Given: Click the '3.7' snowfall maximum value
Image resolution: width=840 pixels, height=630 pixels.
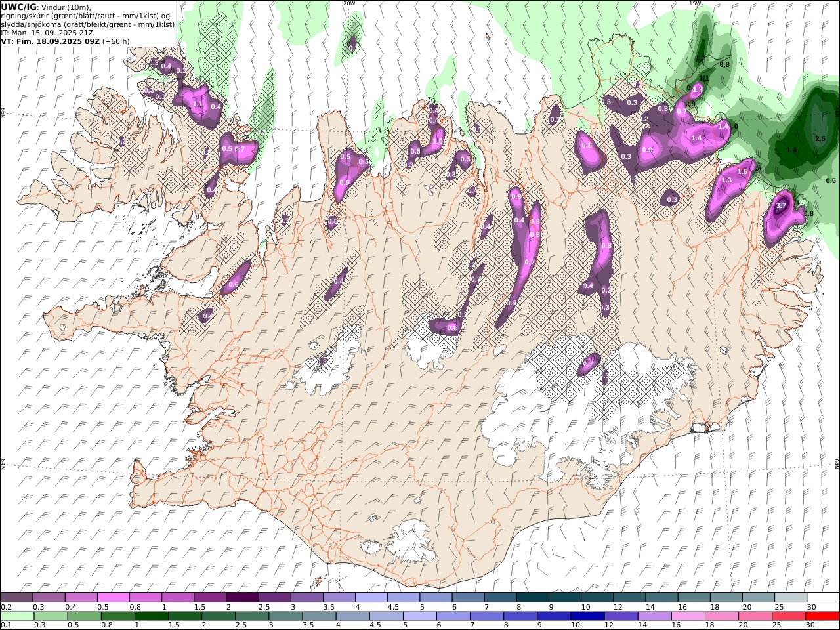Looking at the screenshot, I should [x=781, y=206].
